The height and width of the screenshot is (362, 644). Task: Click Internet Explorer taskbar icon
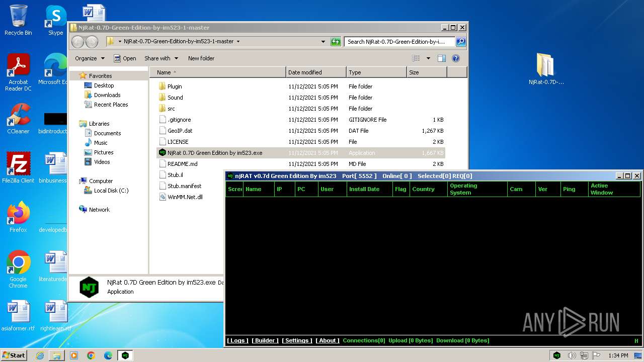40,355
